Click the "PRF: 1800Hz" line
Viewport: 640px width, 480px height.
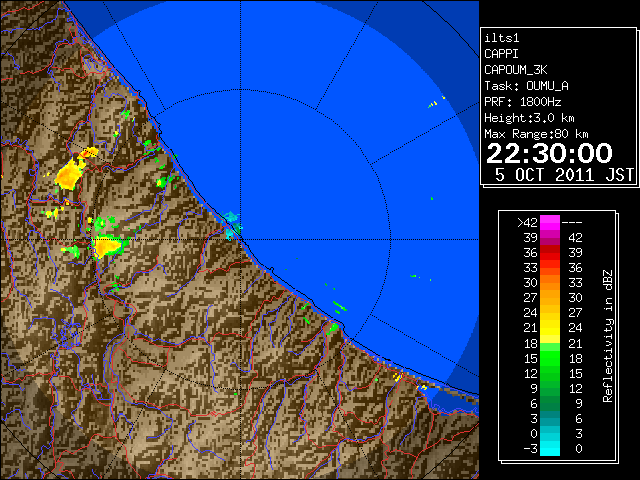pos(522,102)
